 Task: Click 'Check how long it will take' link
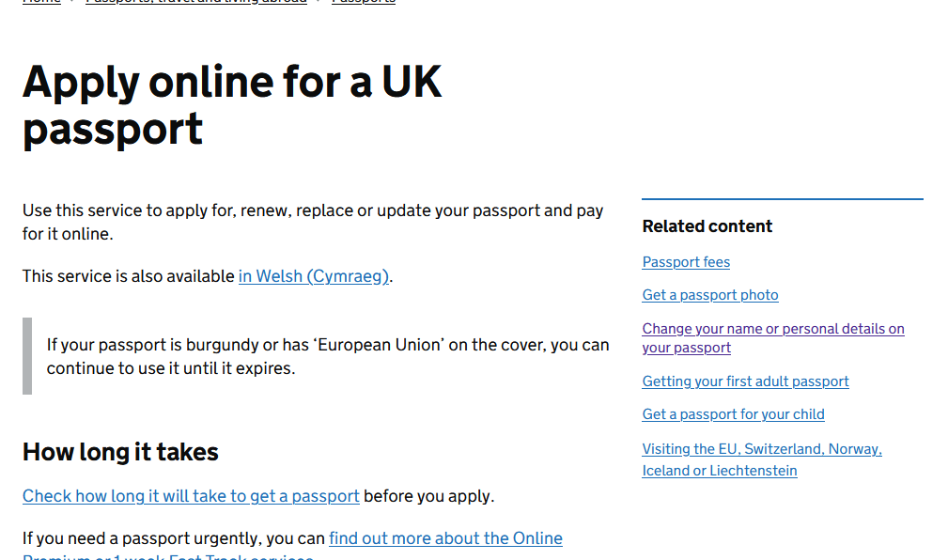(191, 496)
